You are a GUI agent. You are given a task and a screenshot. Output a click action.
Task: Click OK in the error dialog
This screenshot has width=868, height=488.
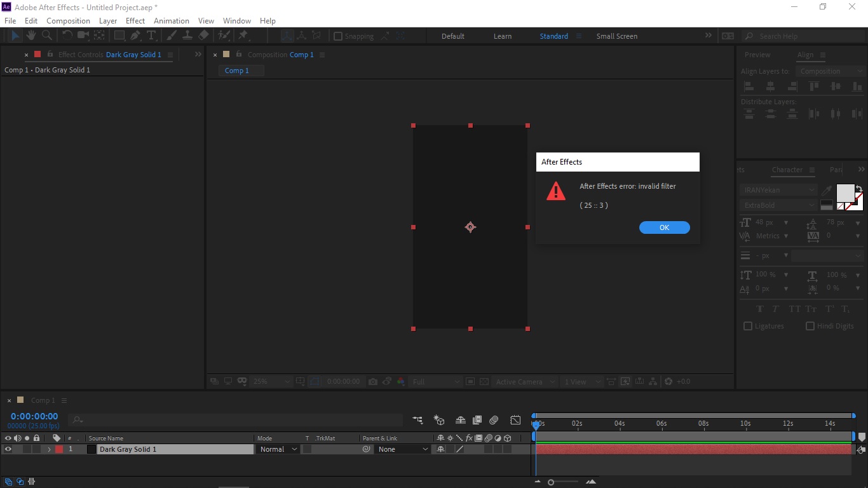point(664,227)
